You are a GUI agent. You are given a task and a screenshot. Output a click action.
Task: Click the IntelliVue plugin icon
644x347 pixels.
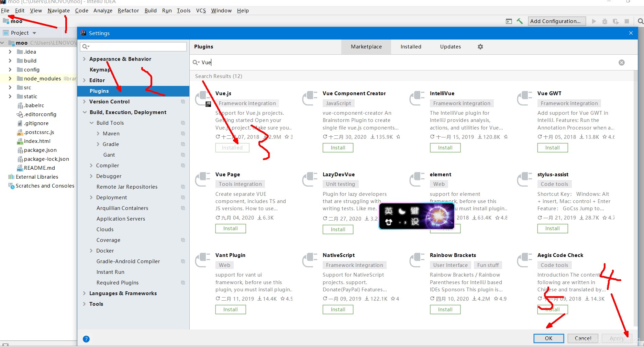417,98
